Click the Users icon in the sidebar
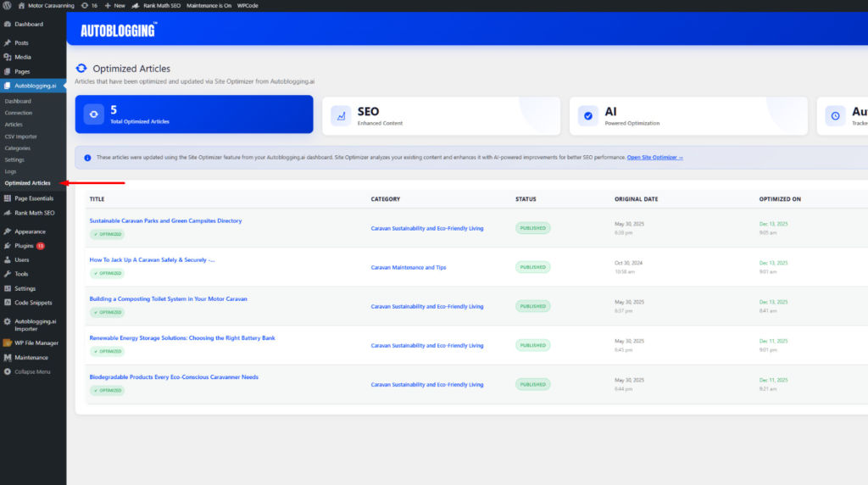The width and height of the screenshot is (868, 485). tap(8, 260)
